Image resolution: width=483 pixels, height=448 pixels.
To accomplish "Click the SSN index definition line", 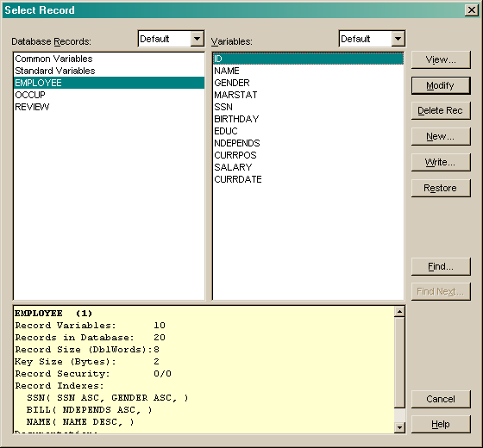I will [x=107, y=398].
